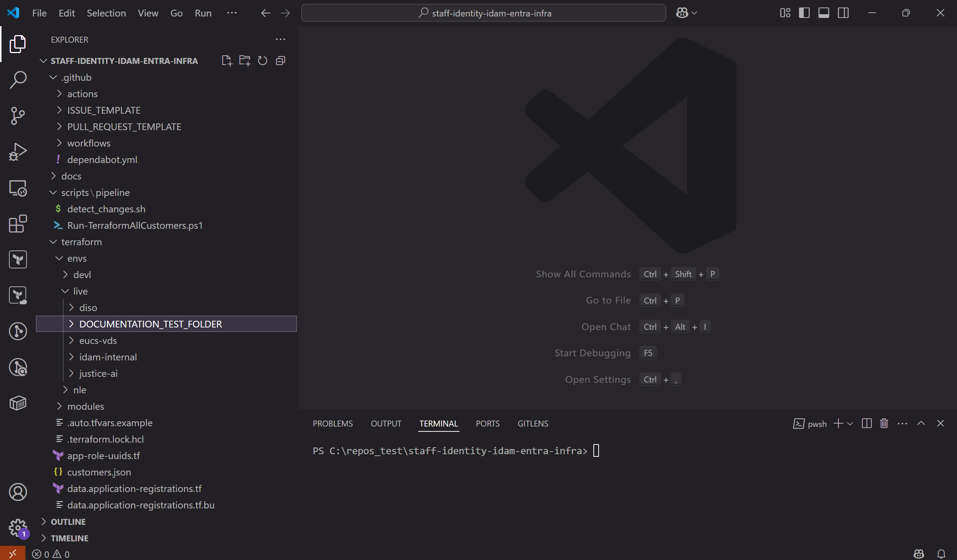Viewport: 957px width, 560px height.
Task: Open the Manage settings gear
Action: click(x=18, y=528)
